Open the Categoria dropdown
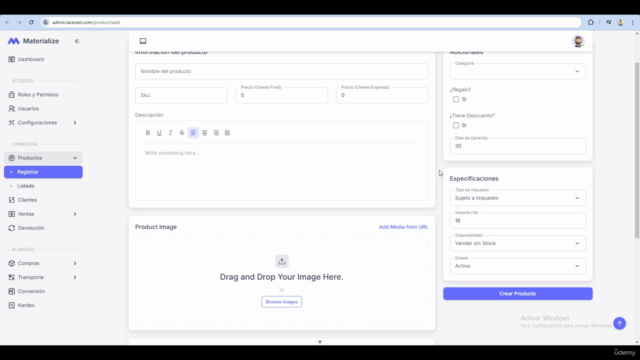Image resolution: width=640 pixels, height=360 pixels. pyautogui.click(x=518, y=71)
